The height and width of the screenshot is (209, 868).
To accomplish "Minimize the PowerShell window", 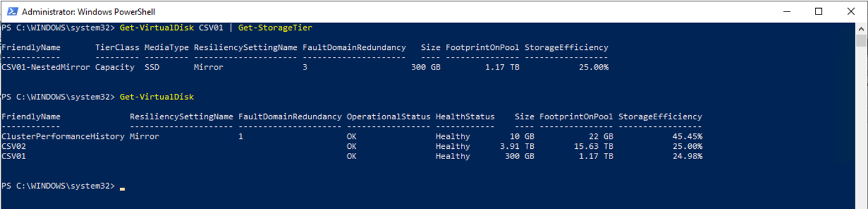I will [x=788, y=12].
